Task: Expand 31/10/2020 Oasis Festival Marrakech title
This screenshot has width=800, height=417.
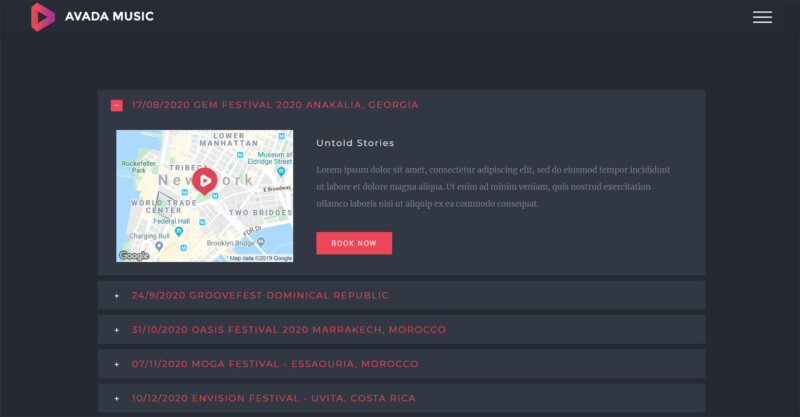Action: coord(288,330)
